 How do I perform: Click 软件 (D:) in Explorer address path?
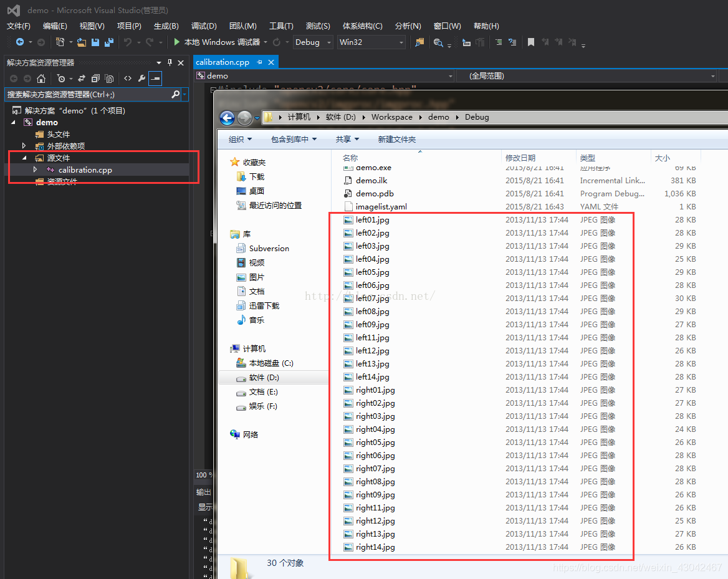tap(340, 117)
